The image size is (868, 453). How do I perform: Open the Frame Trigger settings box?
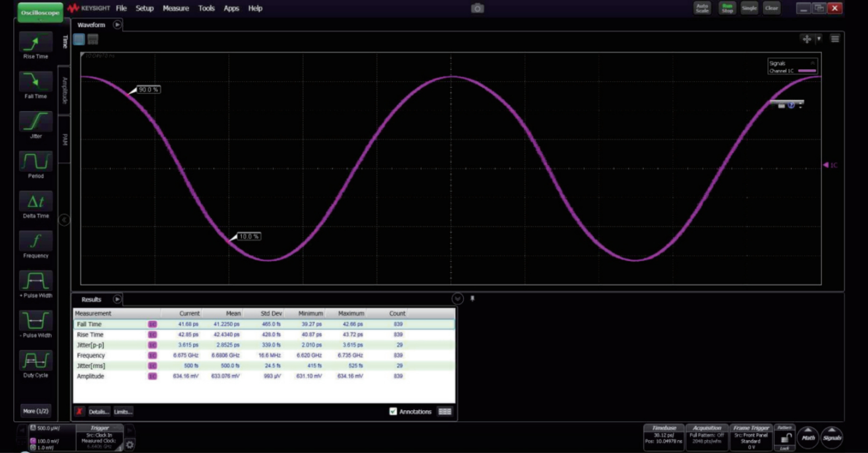(x=751, y=437)
